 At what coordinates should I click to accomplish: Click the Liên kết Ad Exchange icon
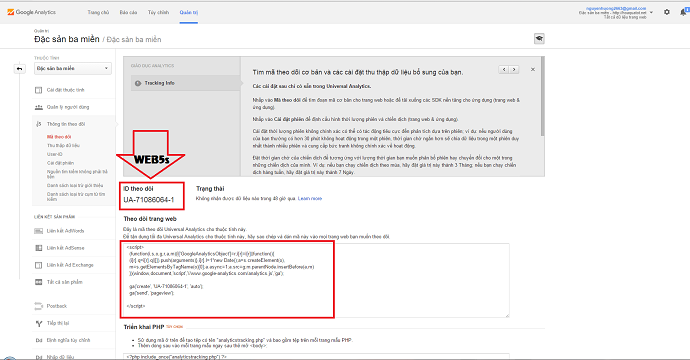pyautogui.click(x=39, y=265)
